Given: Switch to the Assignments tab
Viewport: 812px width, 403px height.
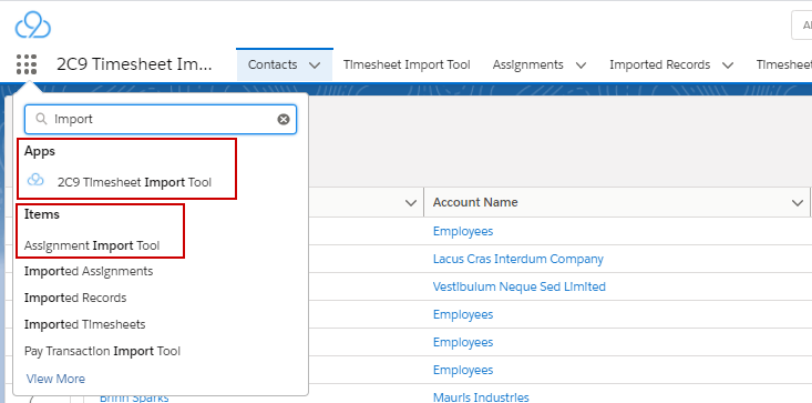Looking at the screenshot, I should click(x=528, y=65).
